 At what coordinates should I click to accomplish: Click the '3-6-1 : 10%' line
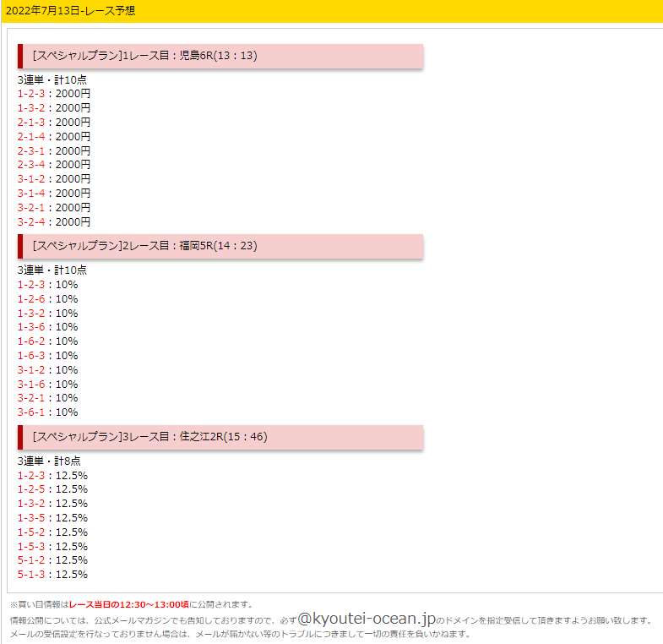(x=48, y=412)
